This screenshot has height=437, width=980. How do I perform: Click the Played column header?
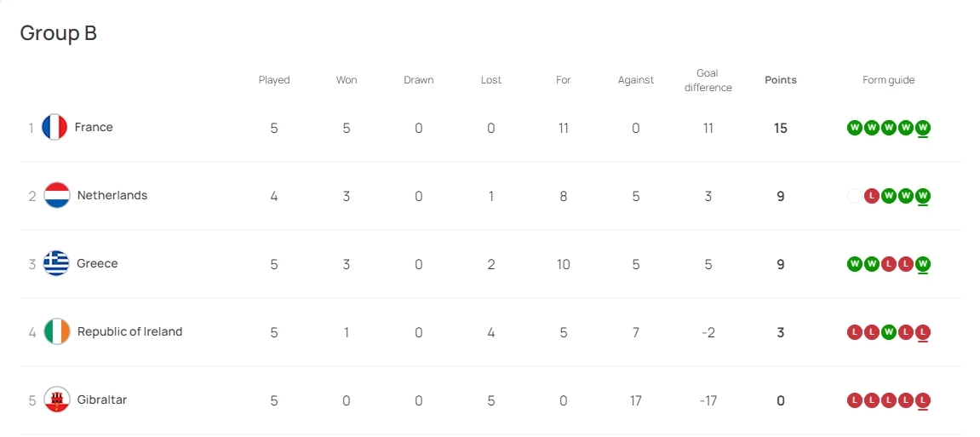pos(274,80)
